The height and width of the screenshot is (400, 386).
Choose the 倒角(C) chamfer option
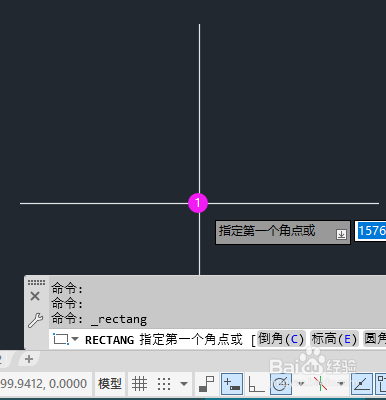point(281,339)
